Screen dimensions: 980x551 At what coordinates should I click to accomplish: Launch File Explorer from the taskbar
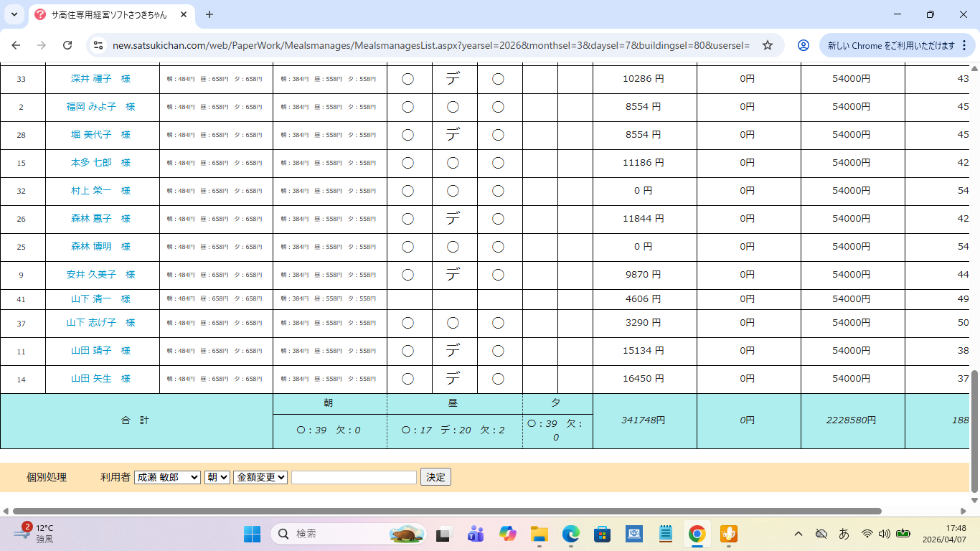click(x=539, y=534)
